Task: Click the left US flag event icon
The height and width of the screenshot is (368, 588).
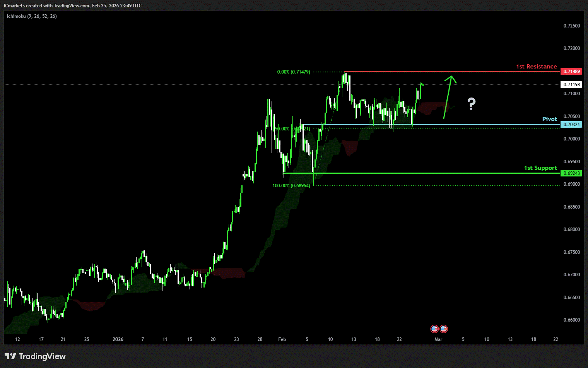Action: (x=434, y=329)
